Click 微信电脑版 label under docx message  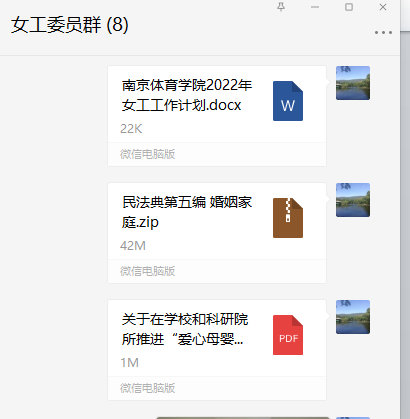coord(147,154)
